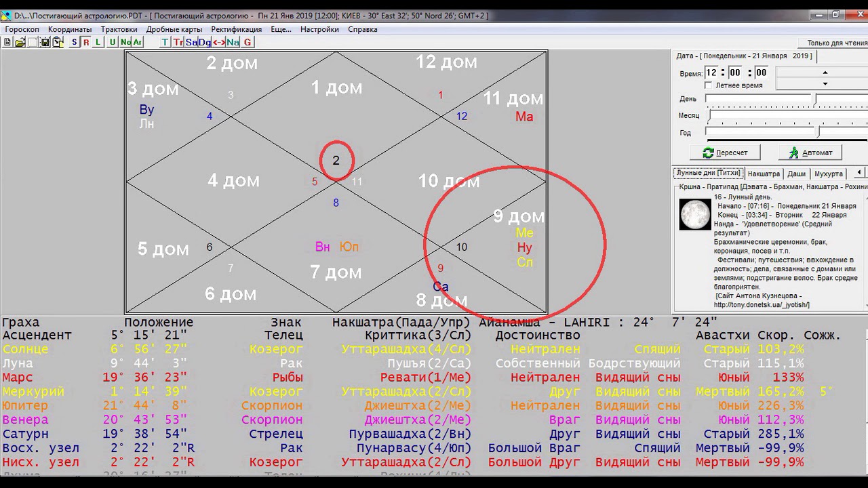Click Ма planet label in 11 дом
The height and width of the screenshot is (488, 868).
(524, 117)
